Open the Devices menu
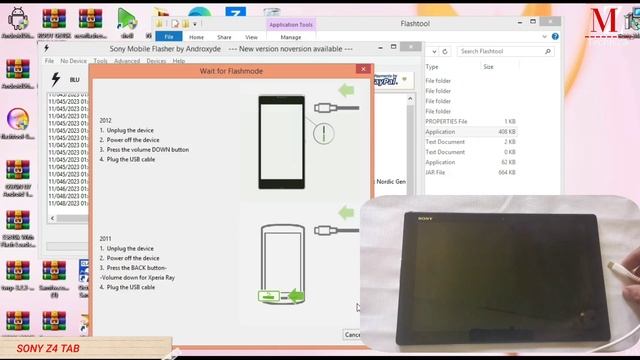The width and height of the screenshot is (640, 360). tap(156, 61)
